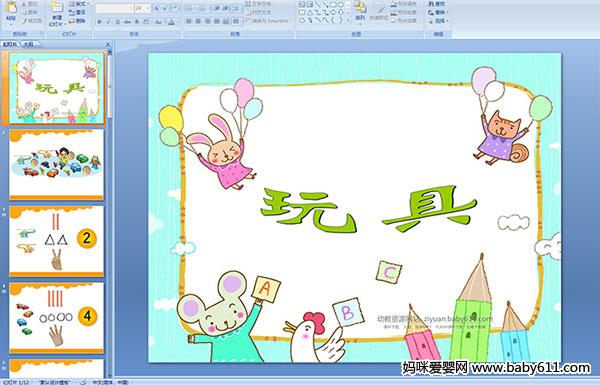Viewport: 600px width, 385px height.
Task: Click the New Slide icon
Action: point(57,9)
